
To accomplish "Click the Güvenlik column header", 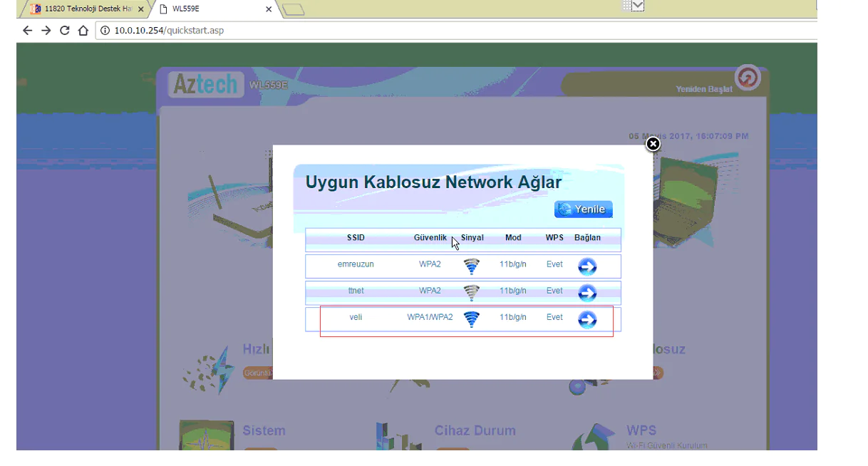I will coord(430,238).
